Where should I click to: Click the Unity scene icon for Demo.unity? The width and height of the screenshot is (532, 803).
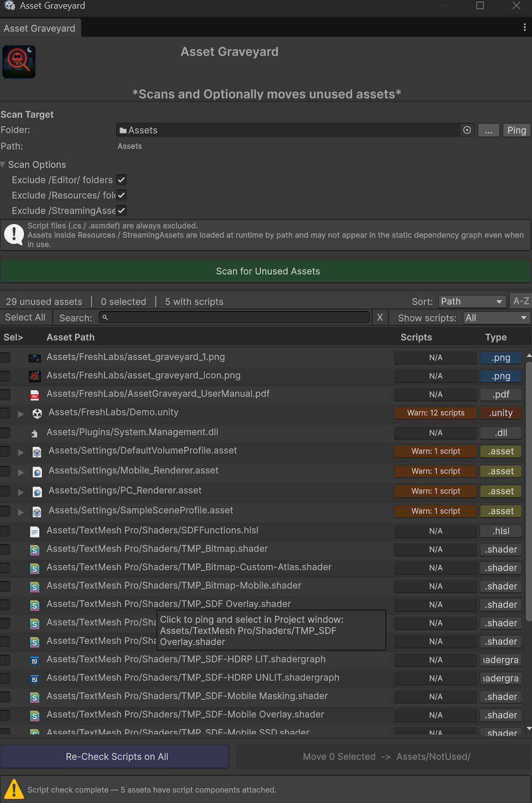[37, 413]
